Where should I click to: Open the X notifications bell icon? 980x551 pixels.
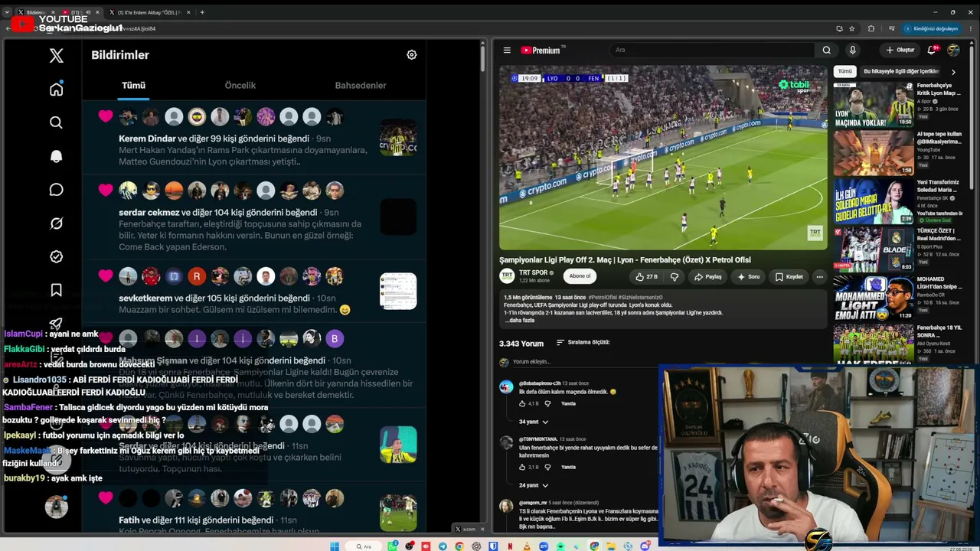pos(56,156)
